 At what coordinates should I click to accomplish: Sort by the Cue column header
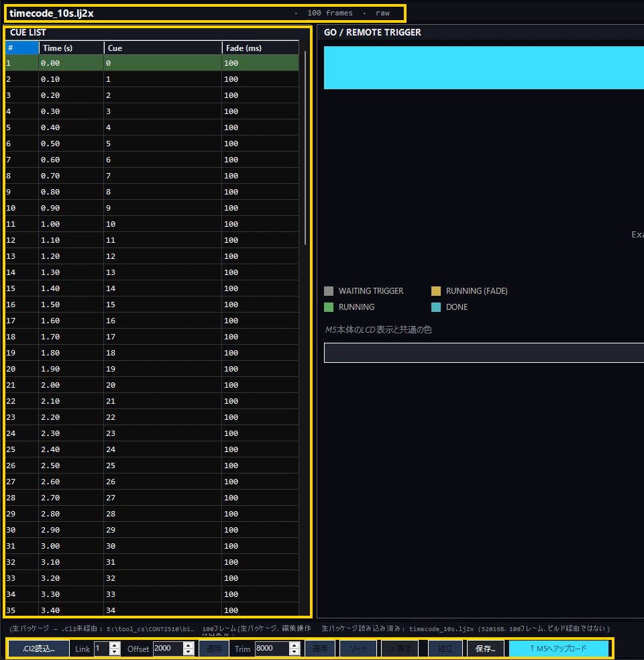click(x=163, y=48)
